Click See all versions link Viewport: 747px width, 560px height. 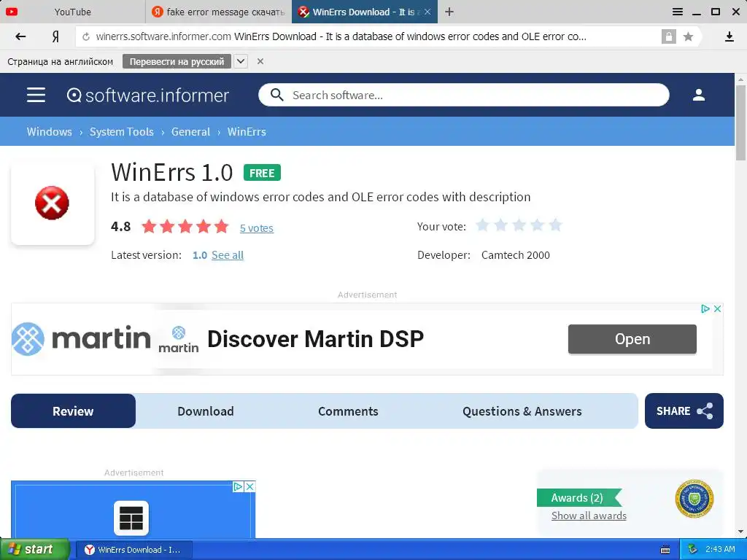228,255
